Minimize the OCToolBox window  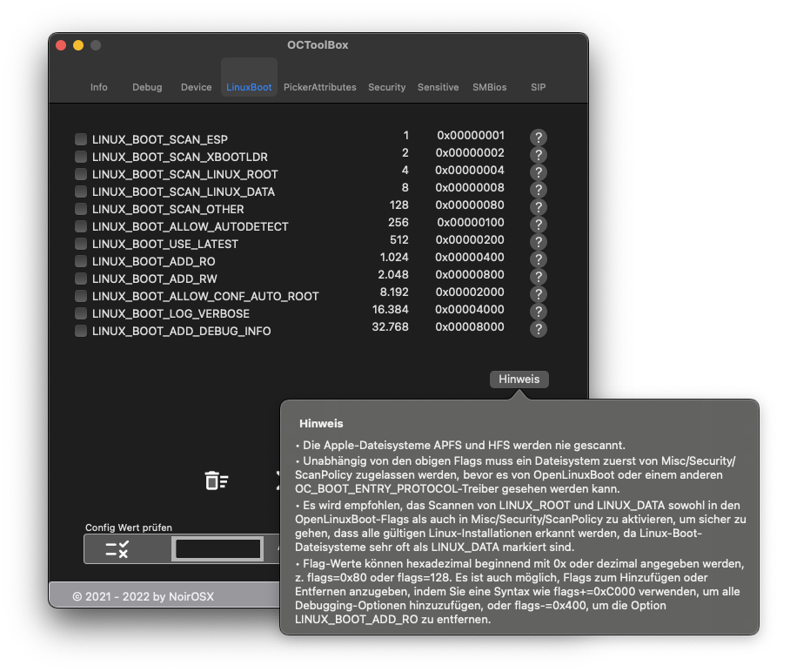point(78,45)
